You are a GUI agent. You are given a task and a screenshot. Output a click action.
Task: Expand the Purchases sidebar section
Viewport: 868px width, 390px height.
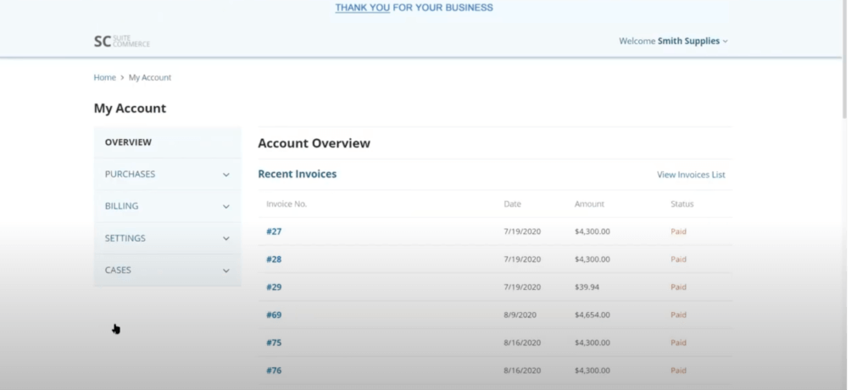pos(131,175)
